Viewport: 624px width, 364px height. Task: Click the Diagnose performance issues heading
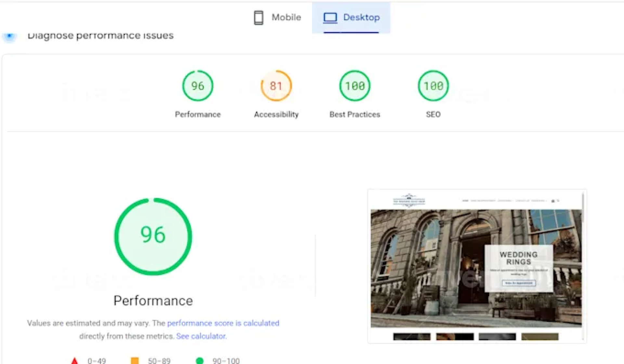(100, 35)
